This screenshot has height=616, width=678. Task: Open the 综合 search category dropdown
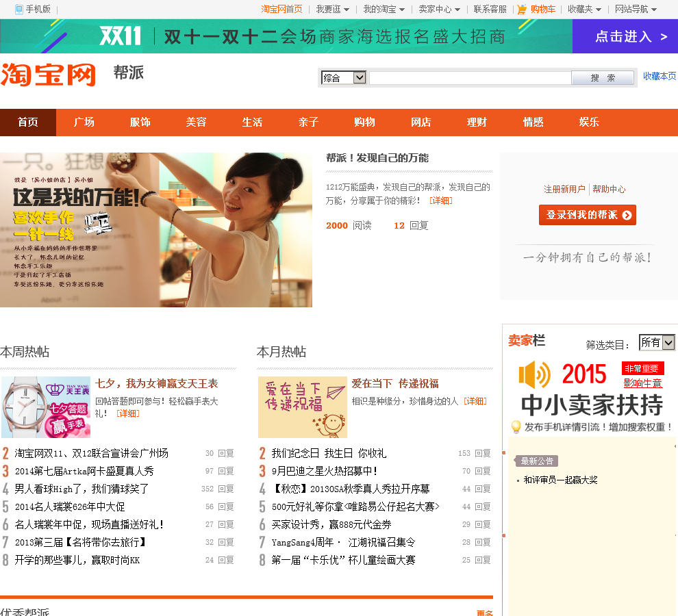click(344, 78)
